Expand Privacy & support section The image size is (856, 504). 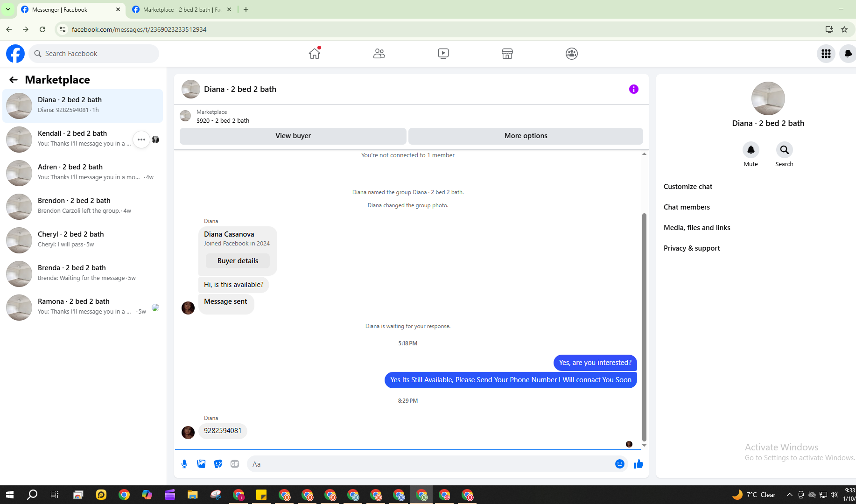pos(692,248)
